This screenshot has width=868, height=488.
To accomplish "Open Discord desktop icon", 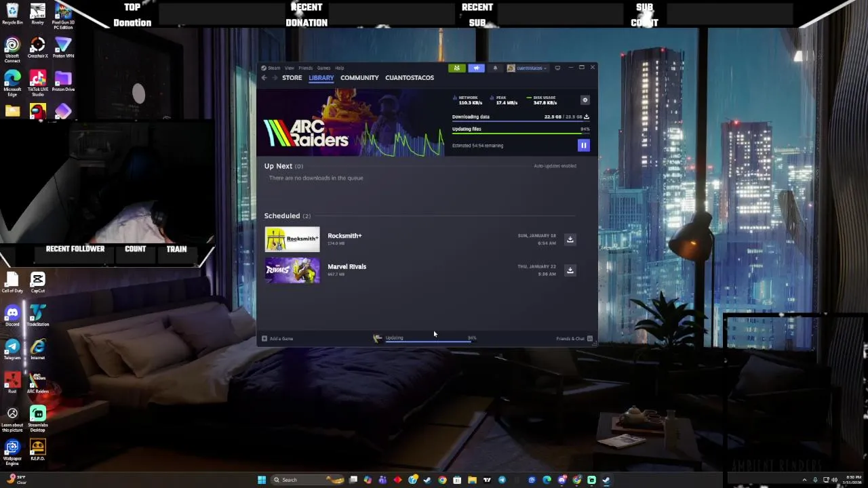I will pos(12,316).
